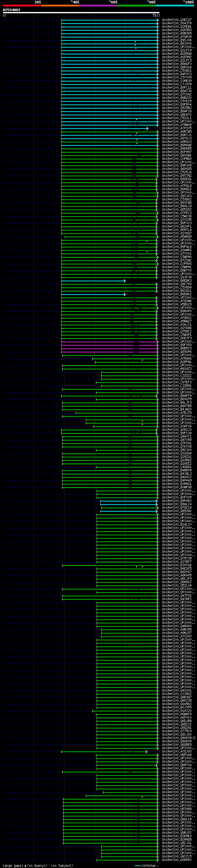The image size is (197, 868).
Task: Select hit label UniRef100_A7BJS5
Action: coord(176,413)
